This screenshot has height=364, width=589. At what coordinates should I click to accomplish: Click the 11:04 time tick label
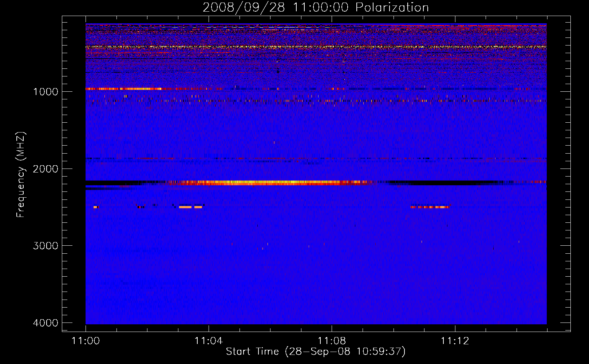pos(209,341)
